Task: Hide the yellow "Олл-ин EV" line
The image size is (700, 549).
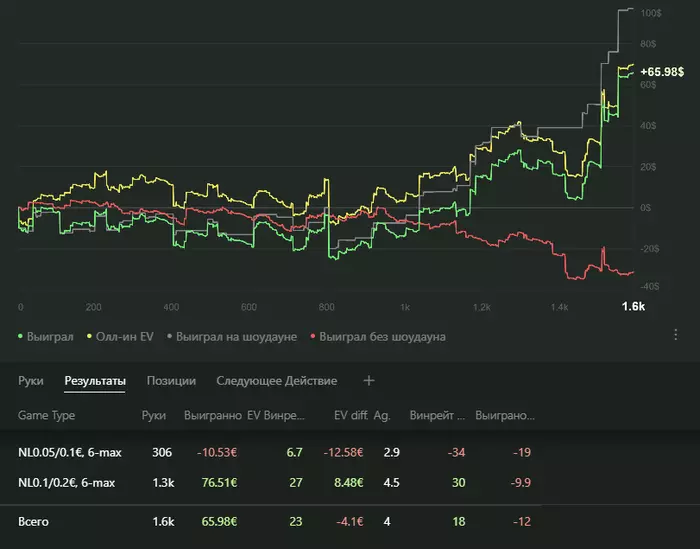Action: coord(120,337)
